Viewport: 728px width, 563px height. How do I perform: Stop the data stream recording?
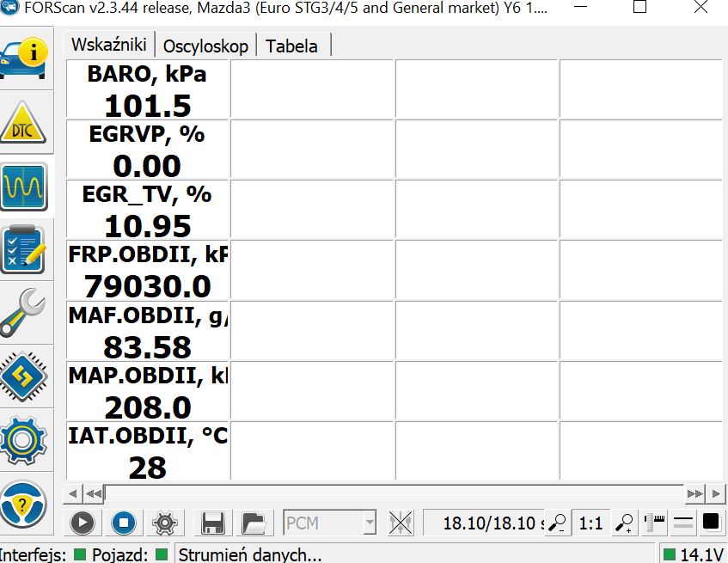pyautogui.click(x=124, y=523)
